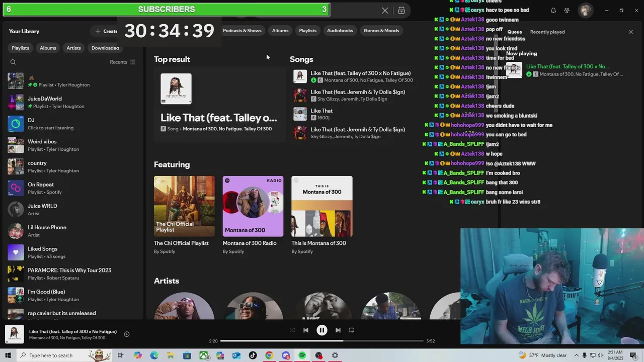Skip to the next track
The width and height of the screenshot is (644, 362).
[338, 330]
